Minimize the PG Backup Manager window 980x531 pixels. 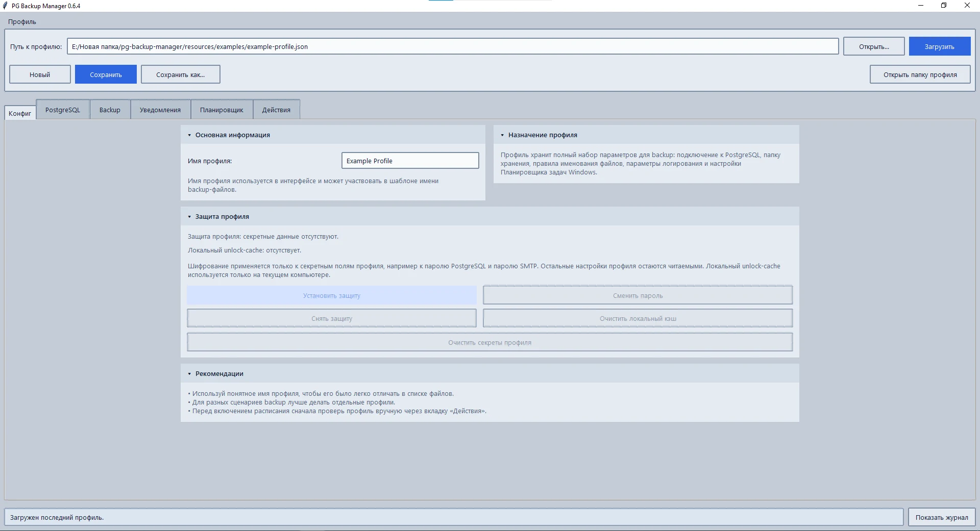tap(921, 6)
